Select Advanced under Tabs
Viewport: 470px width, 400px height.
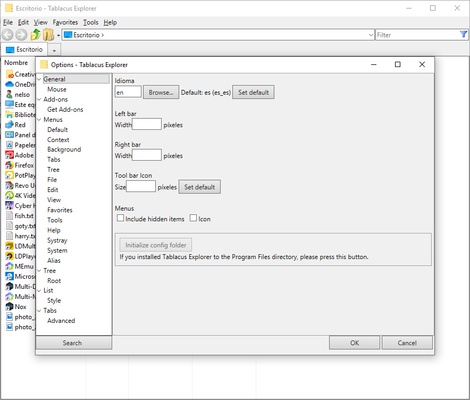(61, 321)
